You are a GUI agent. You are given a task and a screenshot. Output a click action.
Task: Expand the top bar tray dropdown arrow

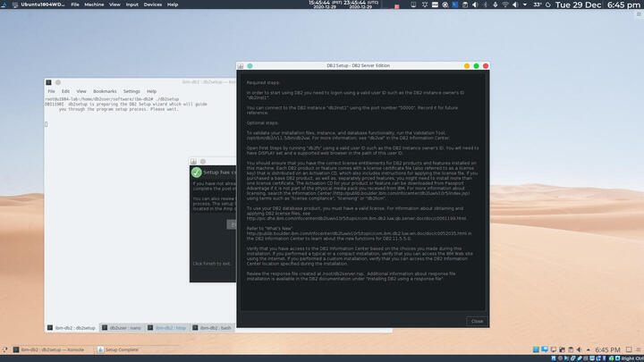tap(525, 5)
